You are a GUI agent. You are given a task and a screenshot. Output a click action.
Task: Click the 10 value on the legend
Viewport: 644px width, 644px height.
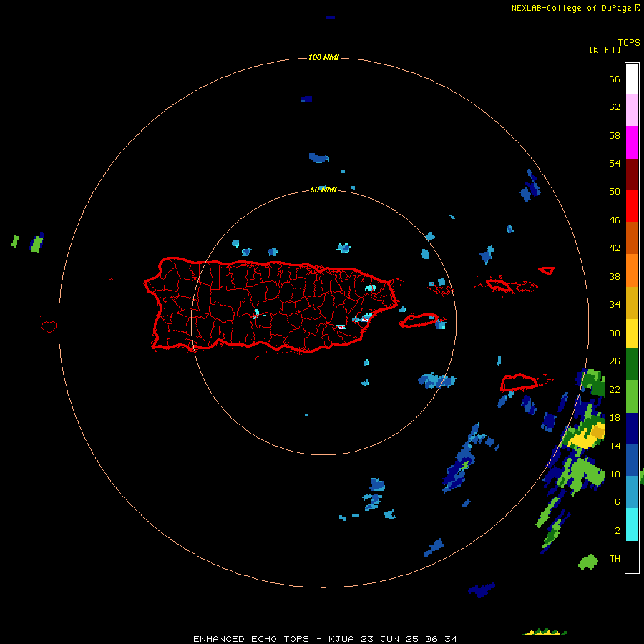click(x=615, y=474)
